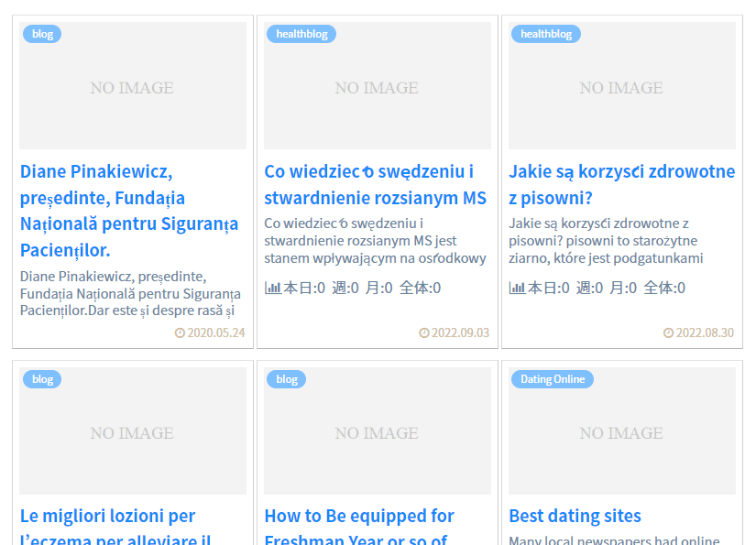The image size is (756, 545).
Task: Open the Diane Pinakiewicz article title
Action: 129,211
